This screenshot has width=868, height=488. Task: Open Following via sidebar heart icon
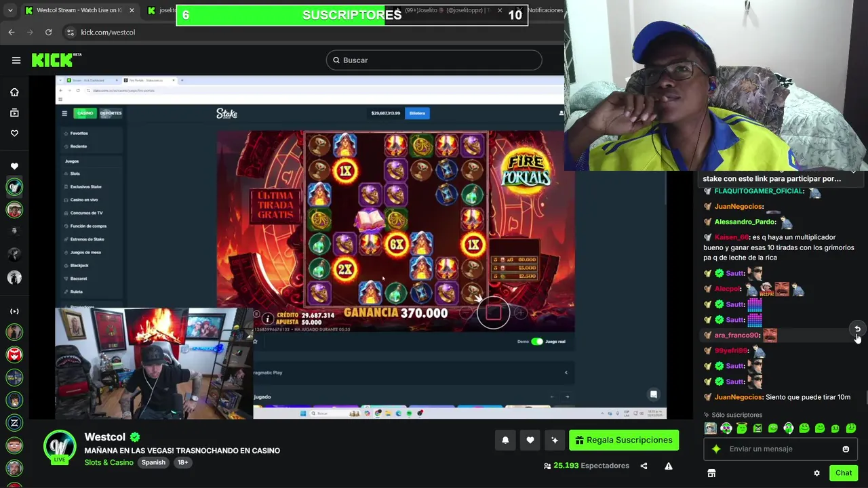coord(14,133)
